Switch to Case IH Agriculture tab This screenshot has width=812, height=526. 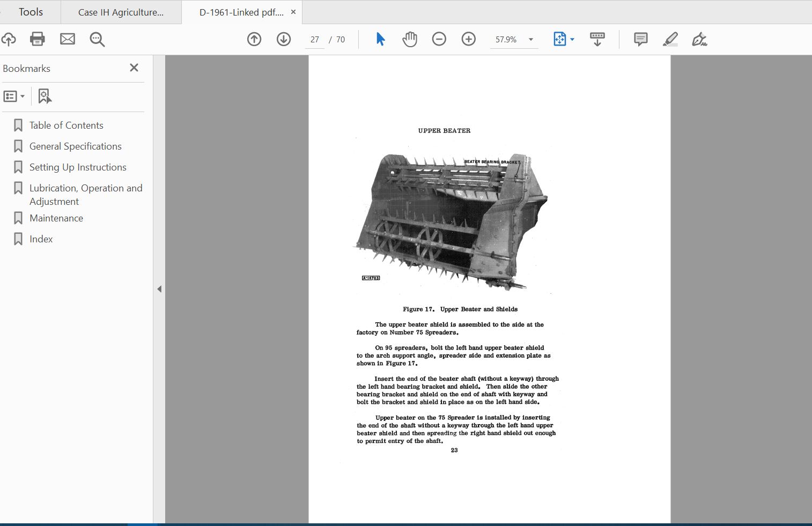121,12
